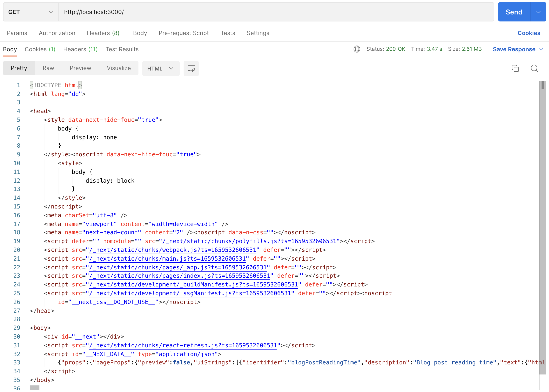Copy response body with copy icon
Screen dimensions: 549x392
pos(515,69)
